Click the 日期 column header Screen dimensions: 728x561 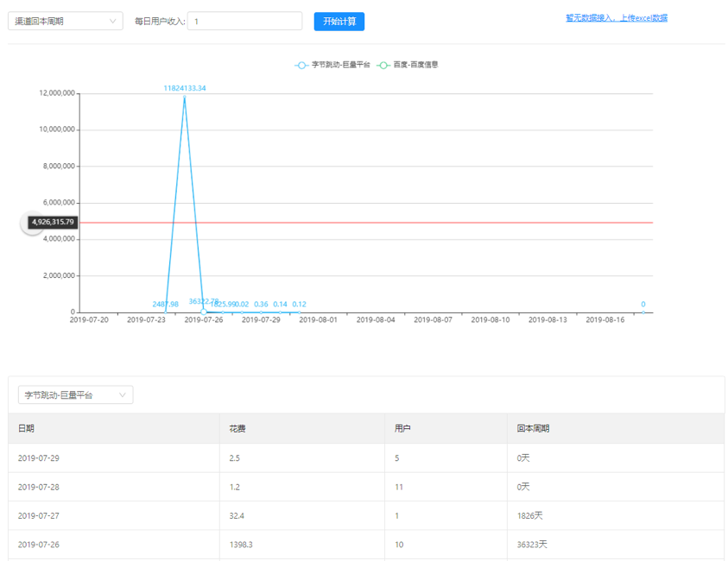tap(26, 429)
